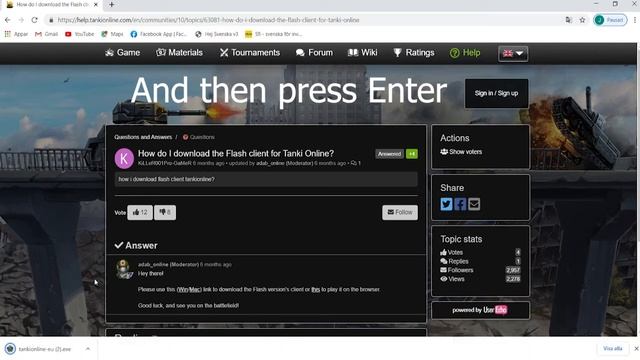Screen dimensions: 640x360
Task: Click the K user avatar
Action: [x=124, y=158]
